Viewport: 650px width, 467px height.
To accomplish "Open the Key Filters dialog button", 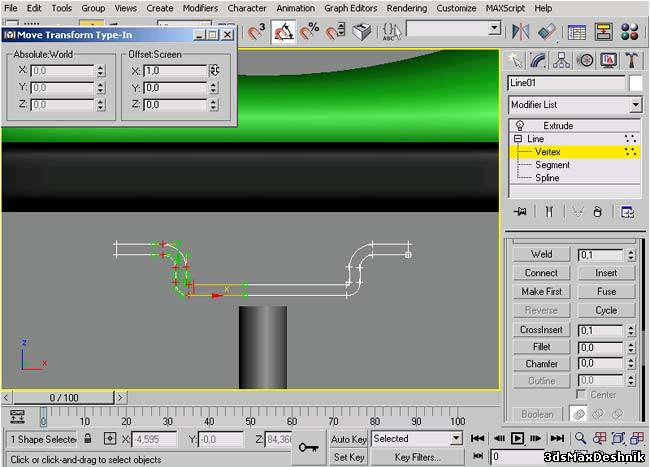I will point(417,457).
